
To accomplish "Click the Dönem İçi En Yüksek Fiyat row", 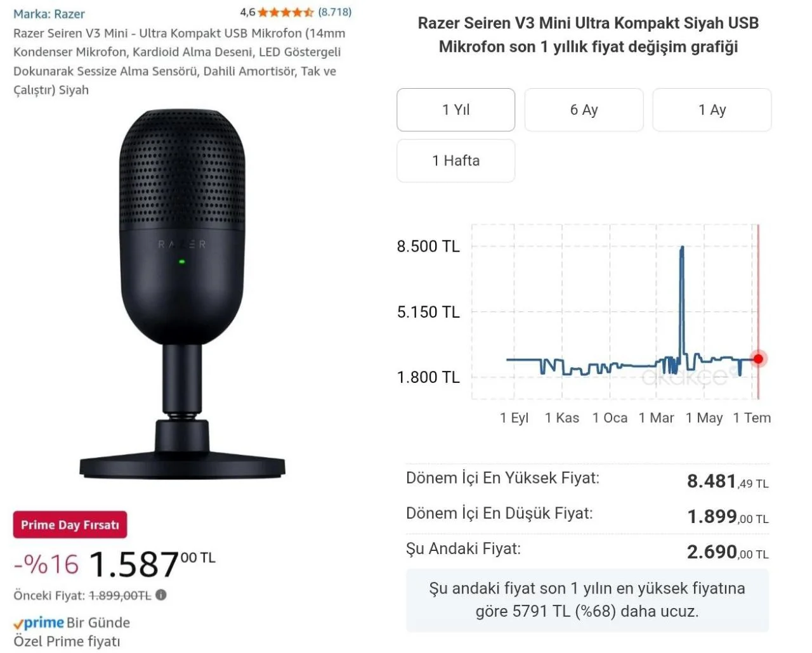I will 587,480.
